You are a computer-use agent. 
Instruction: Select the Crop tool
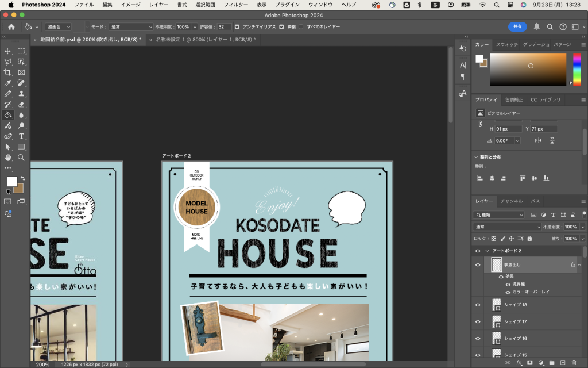8,72
